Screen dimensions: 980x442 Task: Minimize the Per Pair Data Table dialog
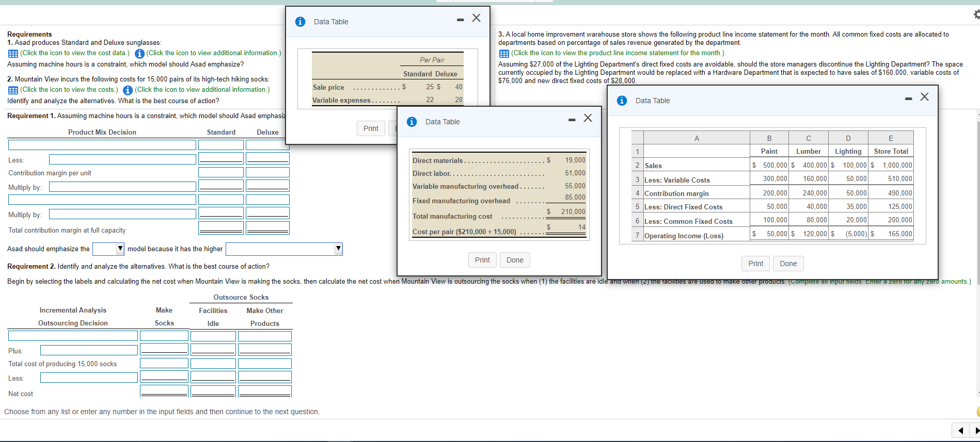pyautogui.click(x=460, y=20)
